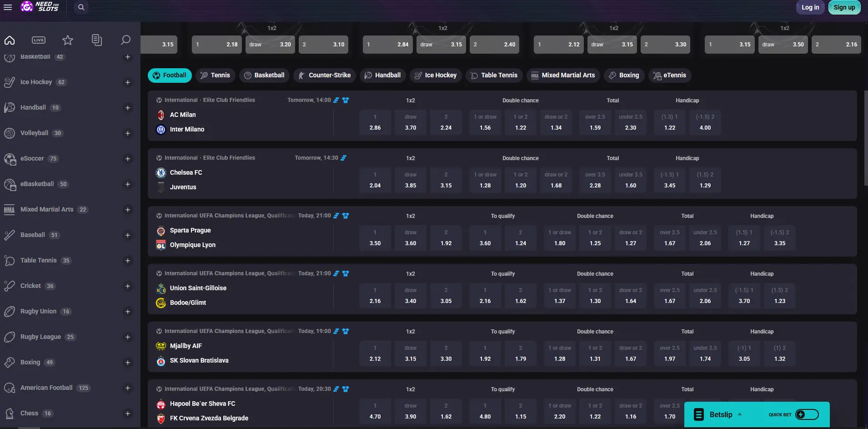
Task: Select Mjallby AIF to qualify 1.92
Action: pos(485,353)
